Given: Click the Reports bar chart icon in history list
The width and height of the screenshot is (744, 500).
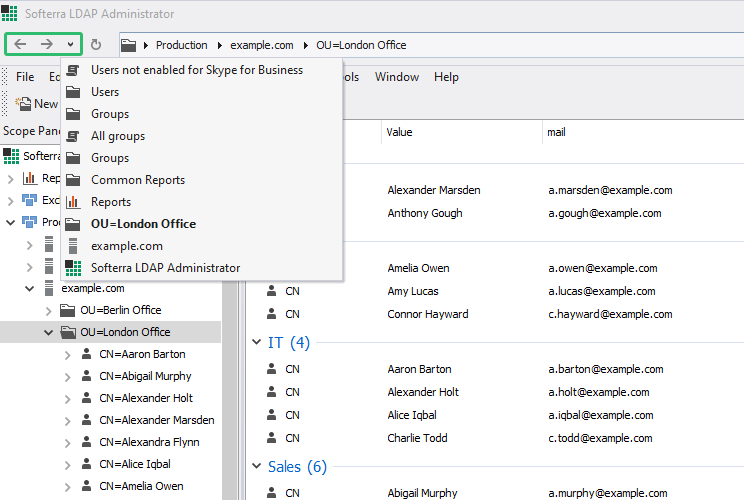Looking at the screenshot, I should tap(73, 202).
